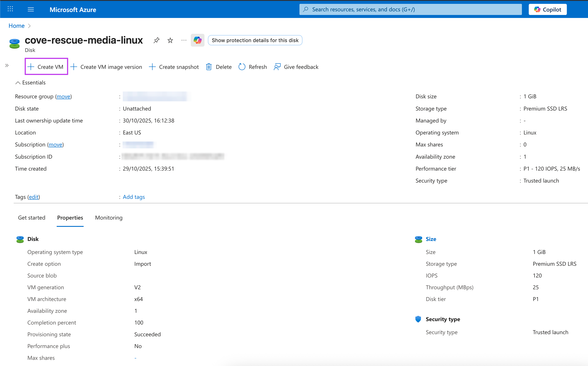This screenshot has width=588, height=366.
Task: Switch to the Get started tab
Action: click(x=31, y=218)
